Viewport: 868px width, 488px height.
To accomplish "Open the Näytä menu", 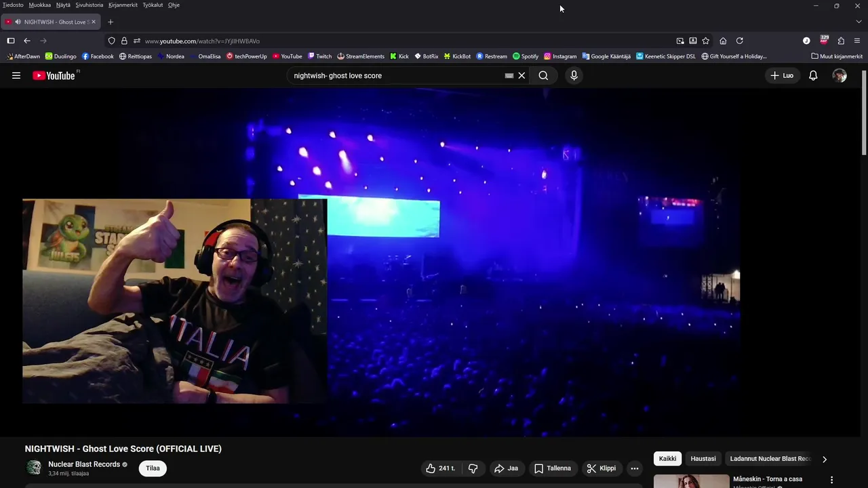I will tap(63, 5).
